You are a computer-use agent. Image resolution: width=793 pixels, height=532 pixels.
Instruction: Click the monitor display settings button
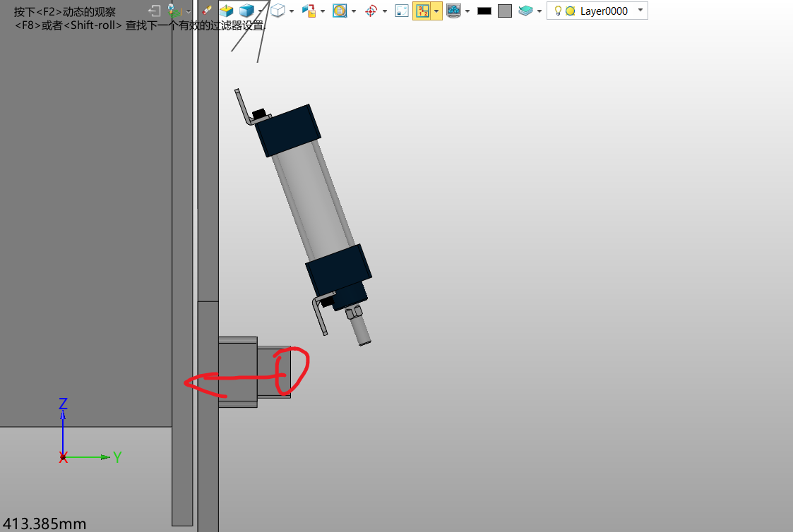point(453,11)
